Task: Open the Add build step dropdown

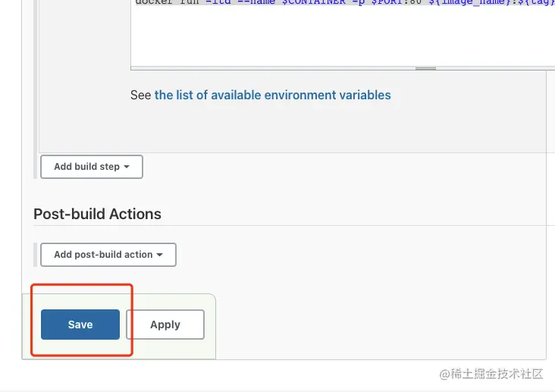Action: (91, 167)
